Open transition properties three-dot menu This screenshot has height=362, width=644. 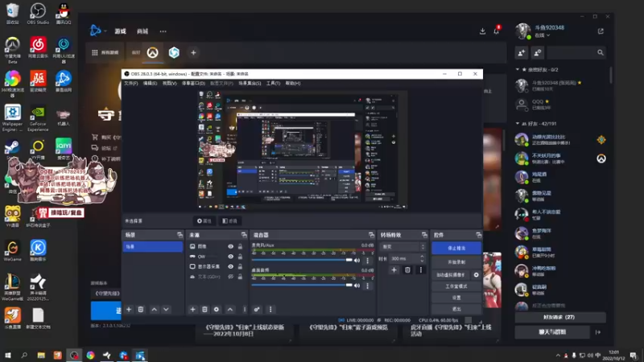[420, 270]
